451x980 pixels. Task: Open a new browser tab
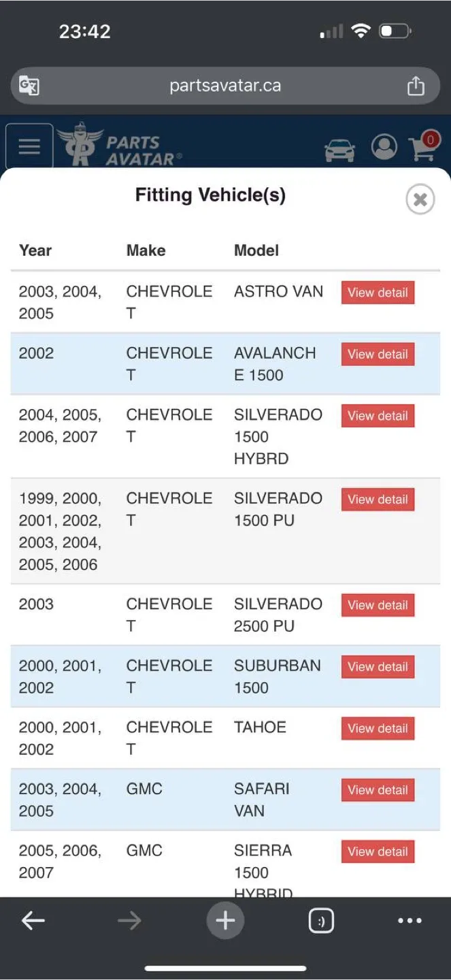[225, 921]
